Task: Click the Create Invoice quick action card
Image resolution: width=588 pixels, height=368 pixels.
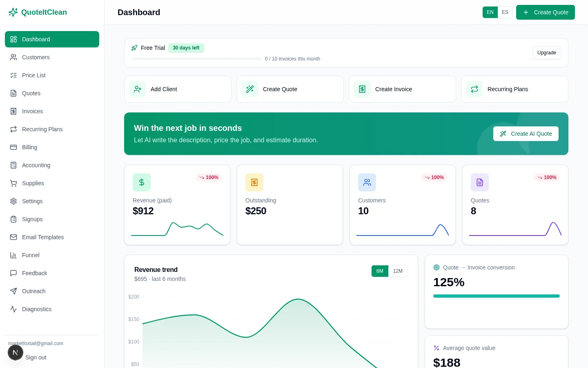Action: point(402,89)
